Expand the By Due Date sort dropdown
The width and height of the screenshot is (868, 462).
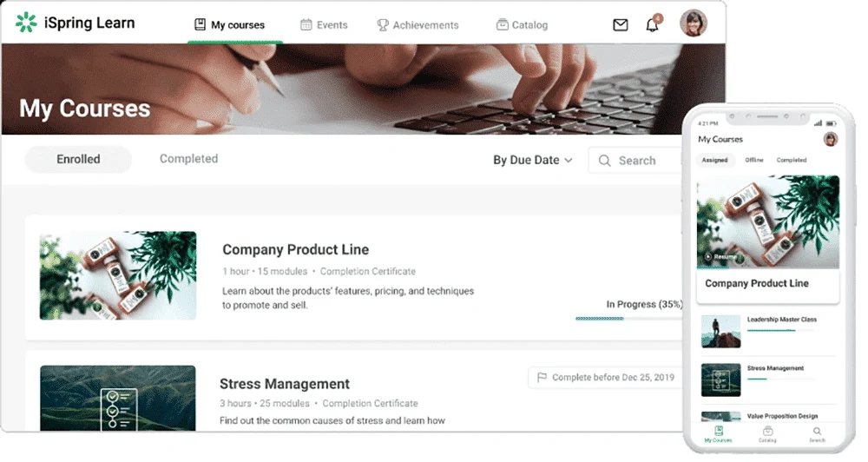pyautogui.click(x=533, y=160)
